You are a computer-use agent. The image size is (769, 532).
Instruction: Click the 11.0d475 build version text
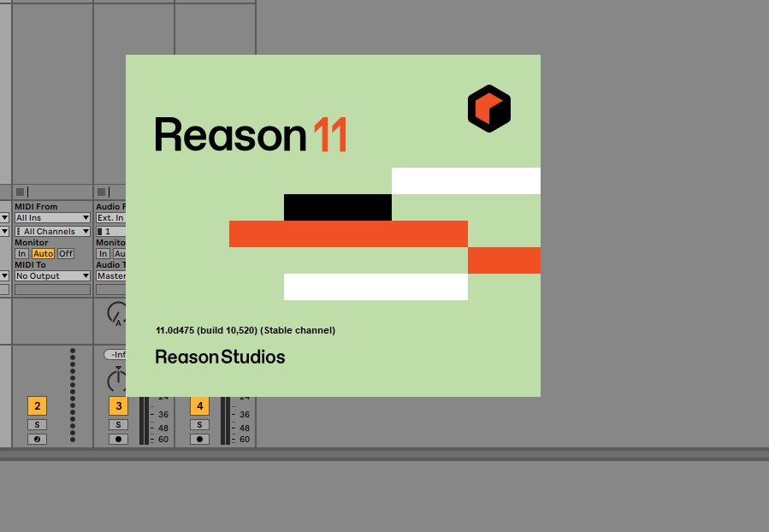(245, 330)
